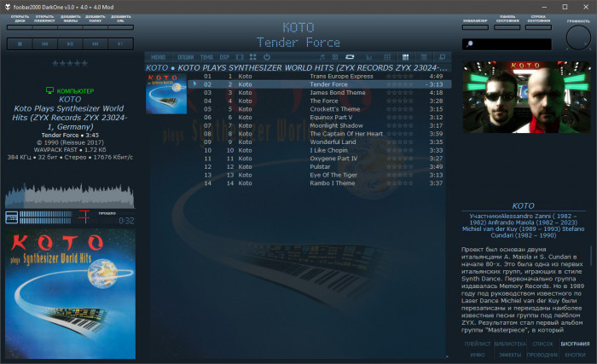This screenshot has height=364, width=597.
Task: Select track Oxygene Part IV
Action: [319, 159]
